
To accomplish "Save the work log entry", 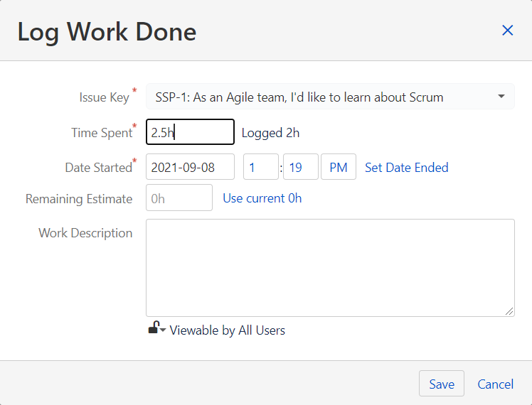I will 441,384.
